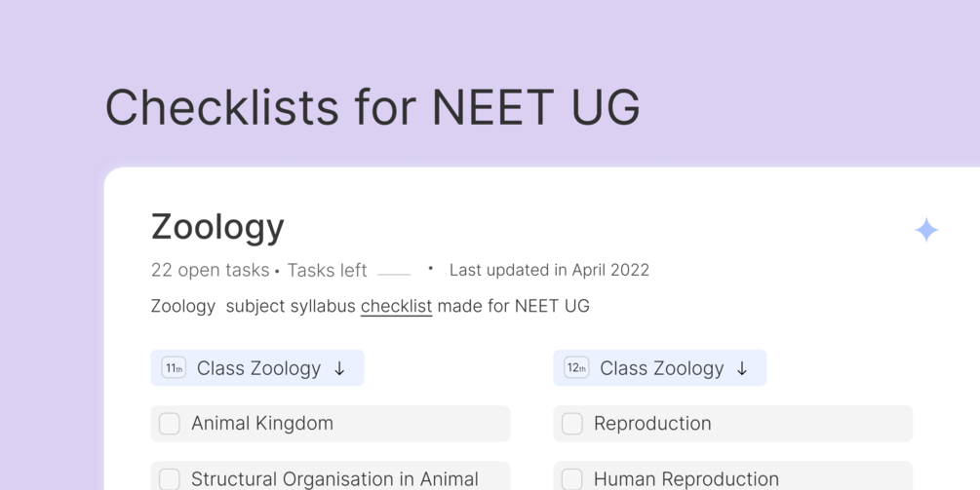Image resolution: width=980 pixels, height=490 pixels.
Task: Collapse 12th Class Zoology with its down arrow
Action: point(742,368)
